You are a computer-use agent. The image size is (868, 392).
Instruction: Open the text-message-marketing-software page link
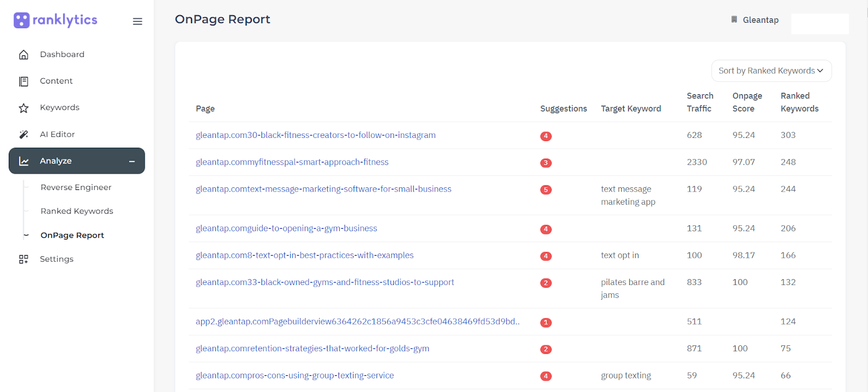click(x=323, y=189)
